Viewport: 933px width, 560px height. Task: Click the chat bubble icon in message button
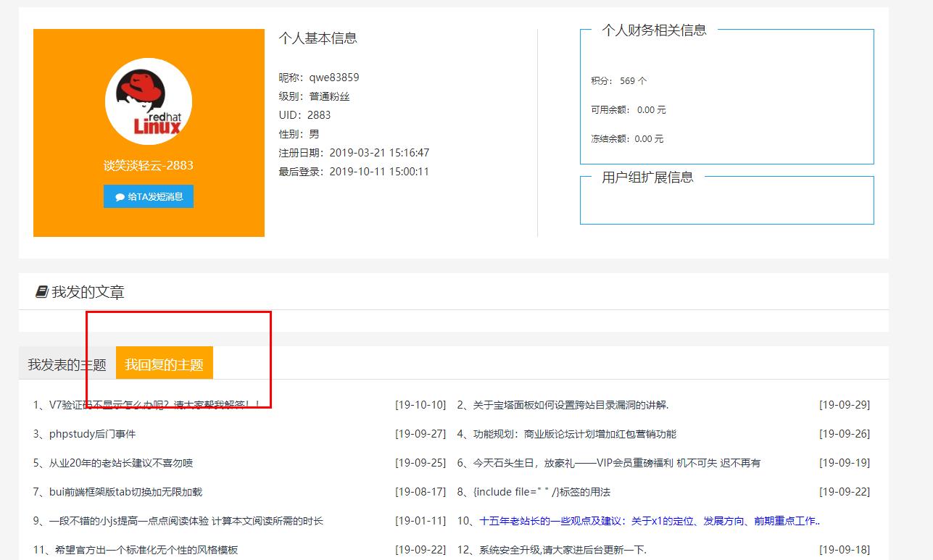(x=120, y=197)
